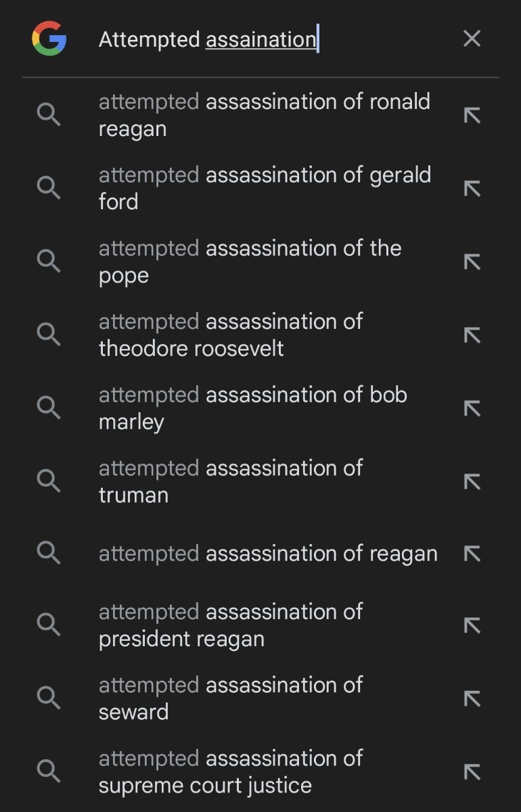This screenshot has height=812, width=521.
Task: Select the single-line "assassination of reagan" suggestion
Action: [x=268, y=554]
